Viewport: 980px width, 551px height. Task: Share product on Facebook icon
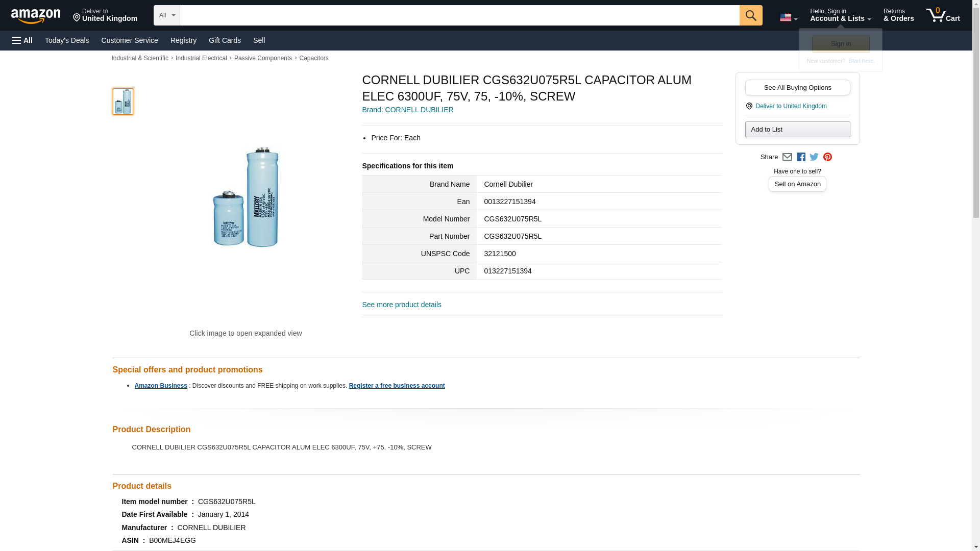[x=801, y=157]
